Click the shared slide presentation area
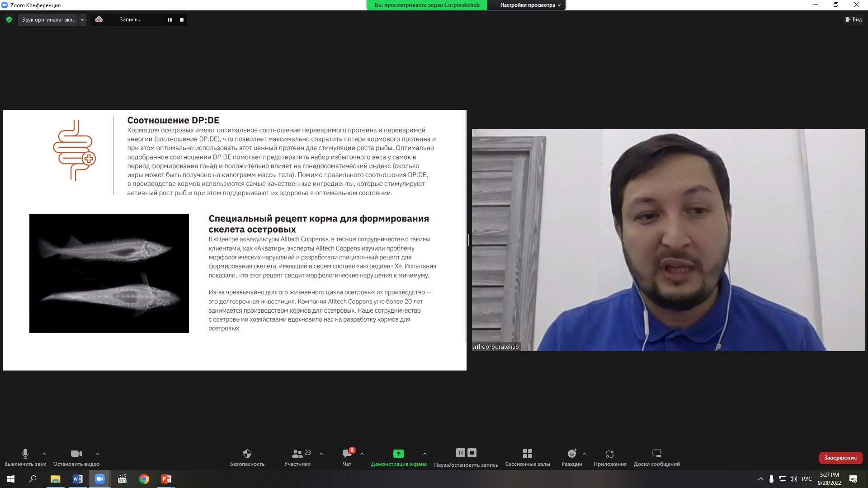This screenshot has height=488, width=868. [234, 240]
